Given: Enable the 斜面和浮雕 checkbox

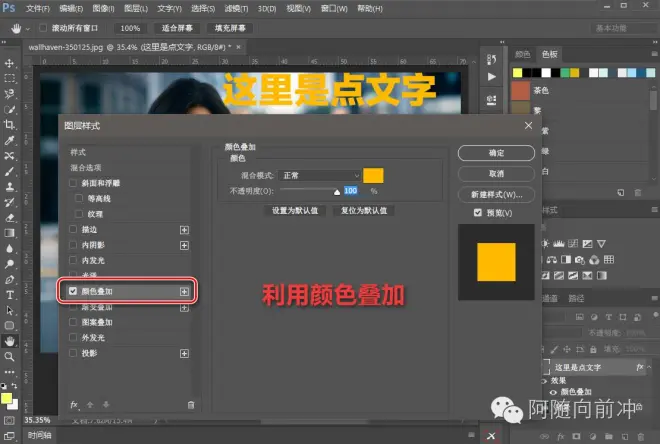Looking at the screenshot, I should click(73, 183).
